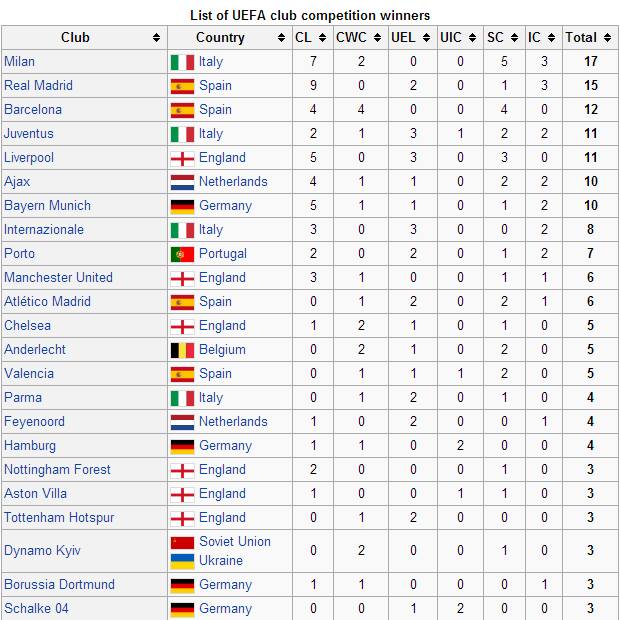Sort table by Club column arrows
The width and height of the screenshot is (620, 620).
tap(156, 38)
